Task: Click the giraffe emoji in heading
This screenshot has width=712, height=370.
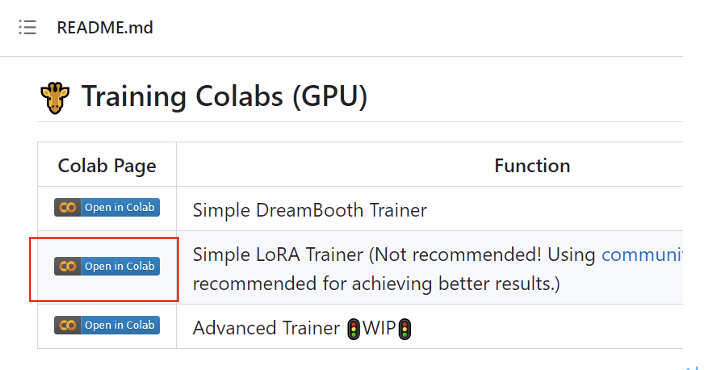Action: coord(55,98)
